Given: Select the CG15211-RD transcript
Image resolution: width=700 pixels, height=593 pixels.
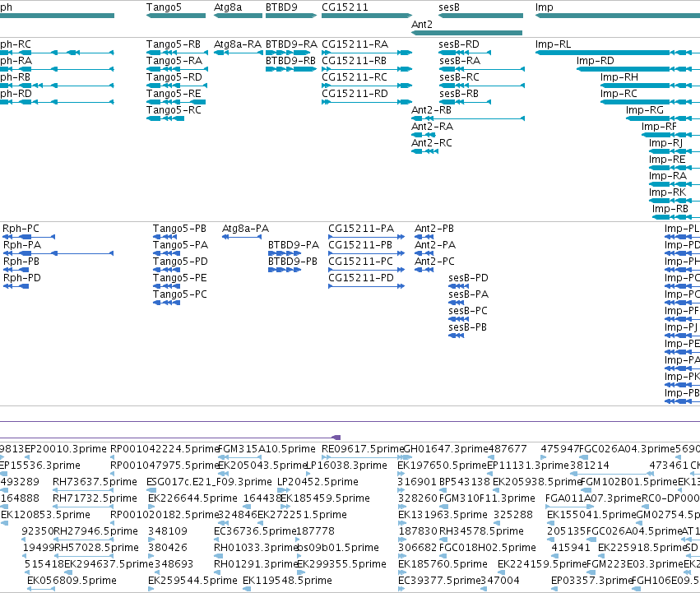Looking at the screenshot, I should (367, 102).
